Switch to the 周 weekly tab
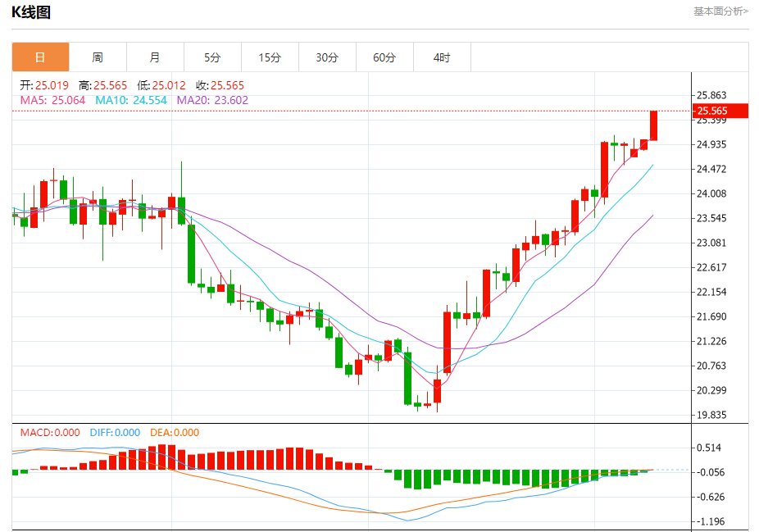Viewport: 759px width, 532px height. (98, 57)
